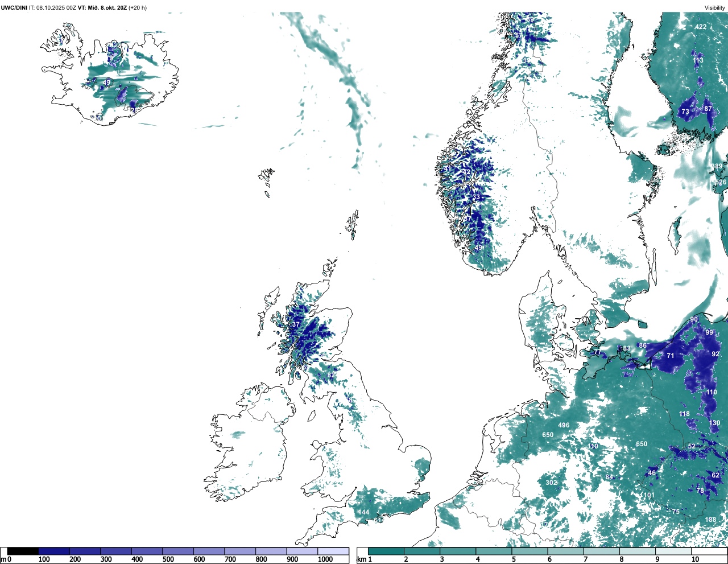Click the '46' visibility value
728x564 pixels.
pos(652,473)
